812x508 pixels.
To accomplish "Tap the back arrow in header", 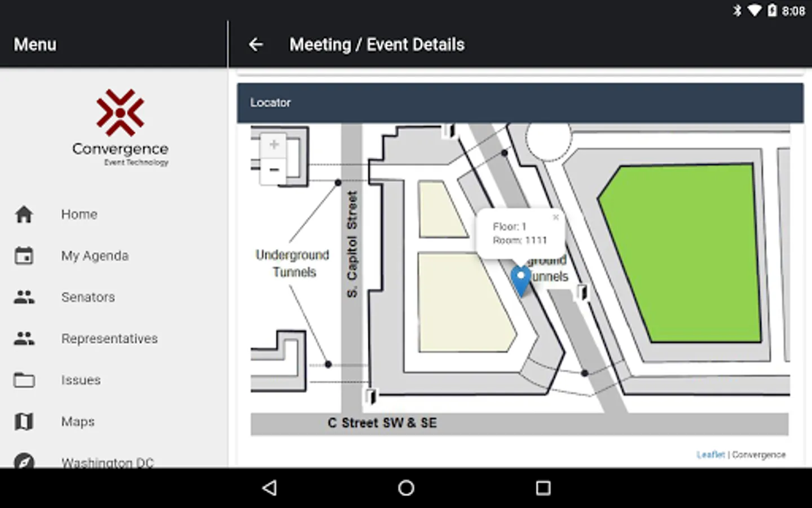I will tap(256, 45).
